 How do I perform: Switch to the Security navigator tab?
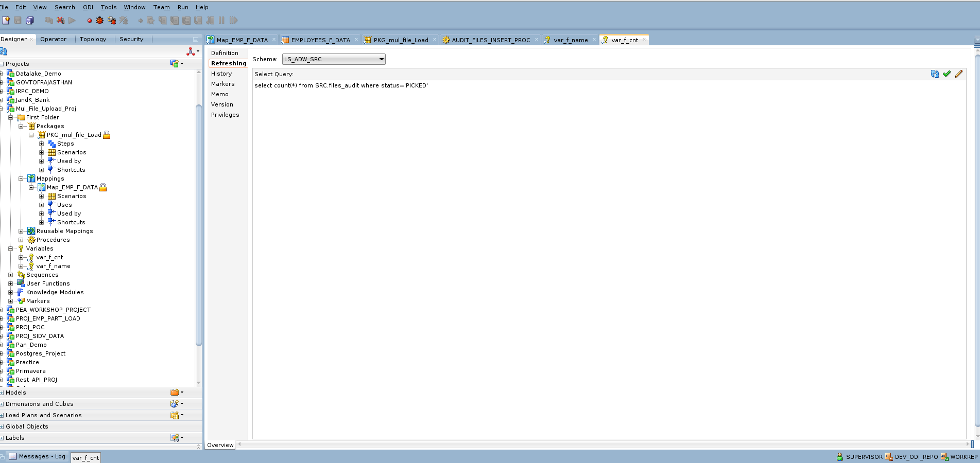click(131, 39)
